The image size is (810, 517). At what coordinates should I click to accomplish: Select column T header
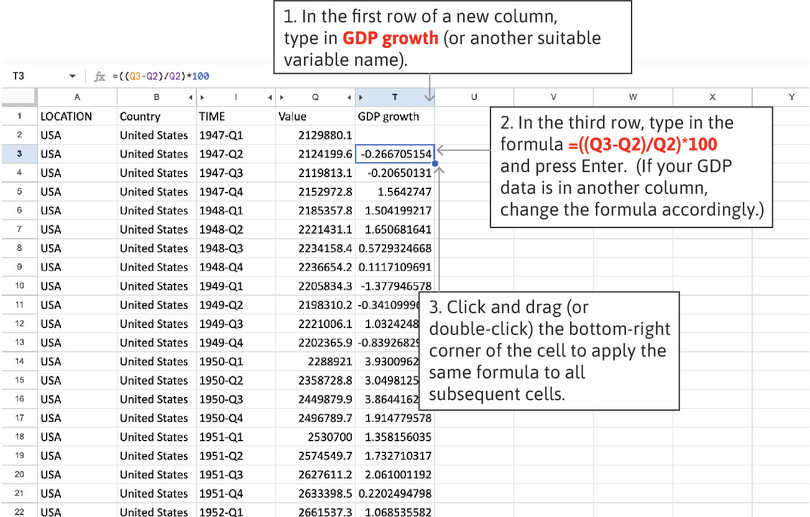pyautogui.click(x=395, y=97)
